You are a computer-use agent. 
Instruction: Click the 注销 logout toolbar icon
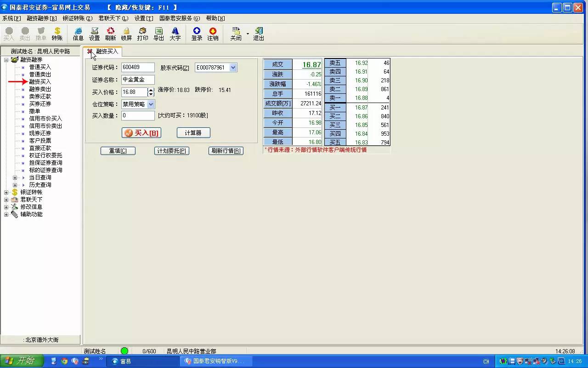[213, 34]
